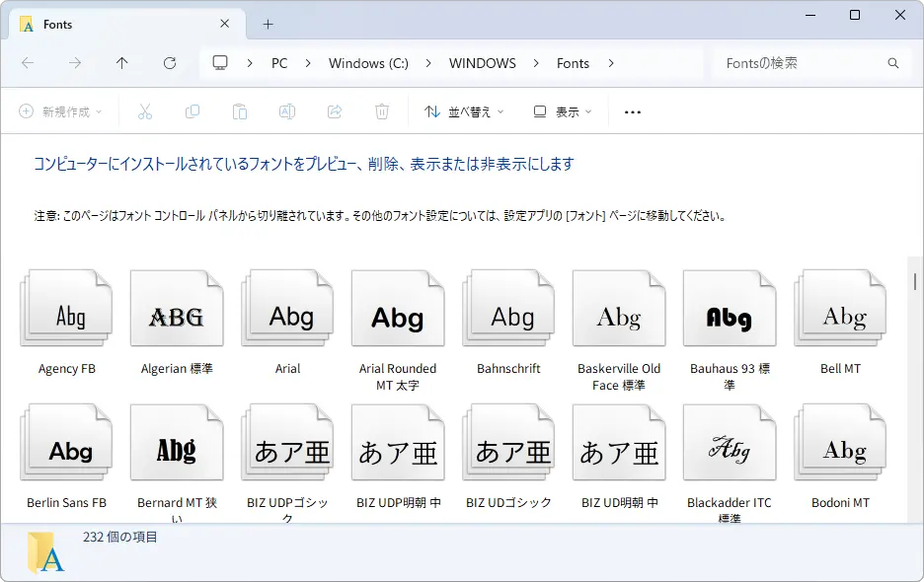Open the 並べ替え sort dropdown
The height and width of the screenshot is (582, 924).
click(x=463, y=111)
